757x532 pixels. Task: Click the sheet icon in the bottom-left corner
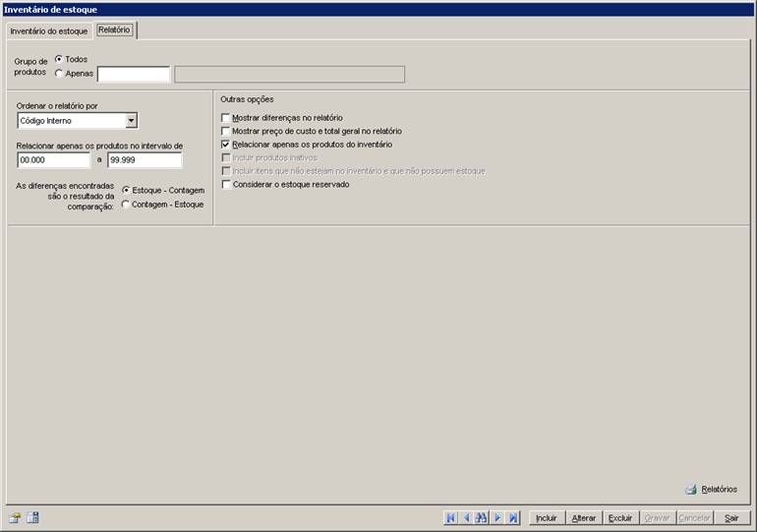tap(32, 517)
